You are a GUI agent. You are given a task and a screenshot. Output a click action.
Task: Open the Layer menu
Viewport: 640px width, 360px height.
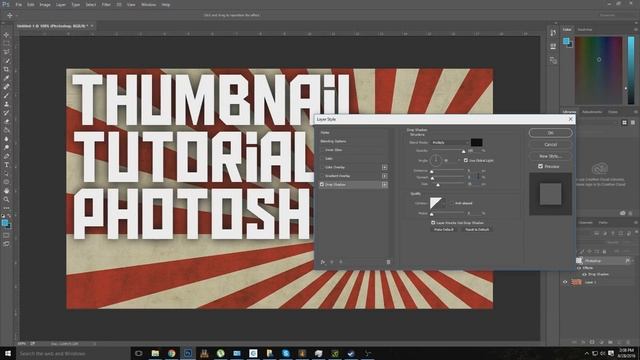click(x=61, y=4)
